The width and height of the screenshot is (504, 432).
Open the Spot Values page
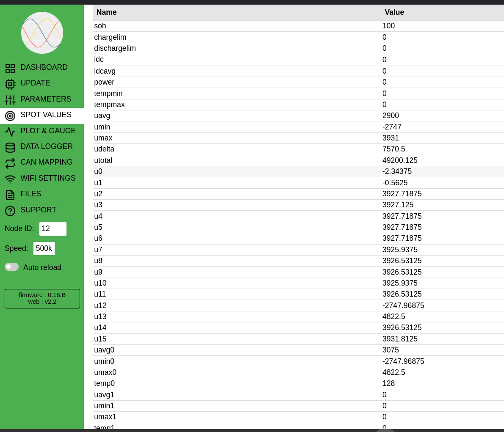point(46,115)
